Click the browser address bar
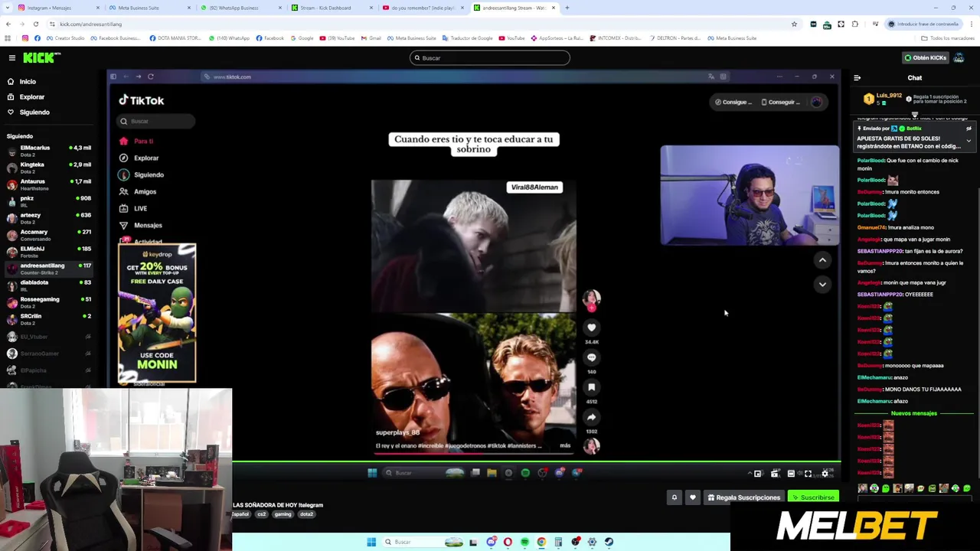 point(421,24)
